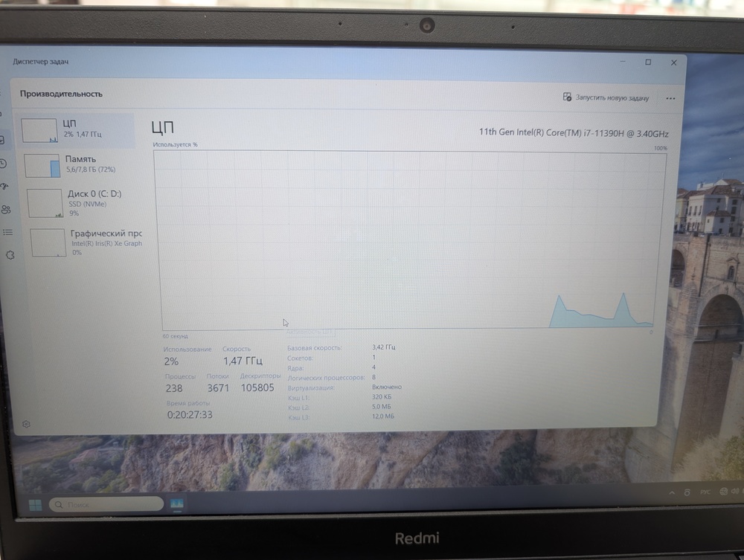The height and width of the screenshot is (560, 744).
Task: Click the taskbar Поиск search field
Action: pyautogui.click(x=106, y=504)
